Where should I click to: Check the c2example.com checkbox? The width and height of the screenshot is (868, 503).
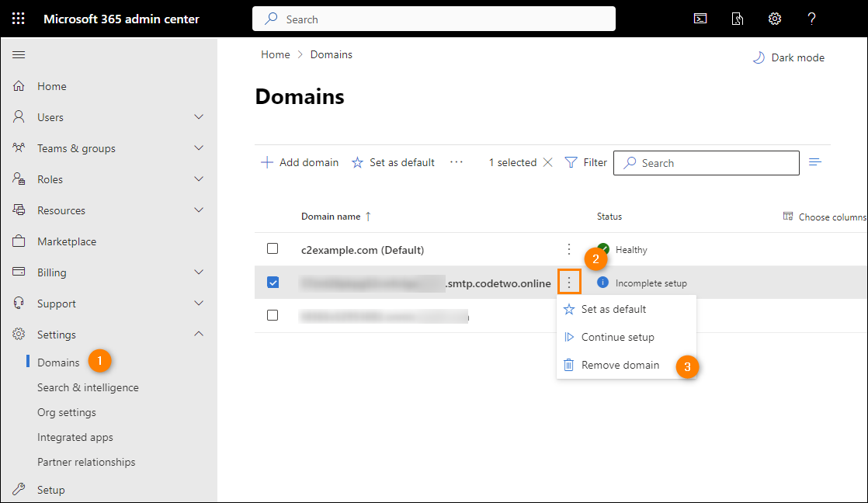tap(273, 248)
